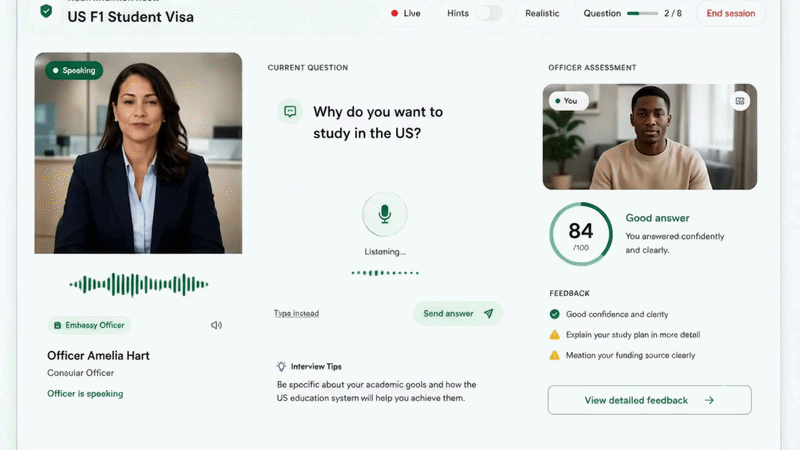800x450 pixels.
Task: Click the Officer Amelia Hart name
Action: tap(98, 356)
